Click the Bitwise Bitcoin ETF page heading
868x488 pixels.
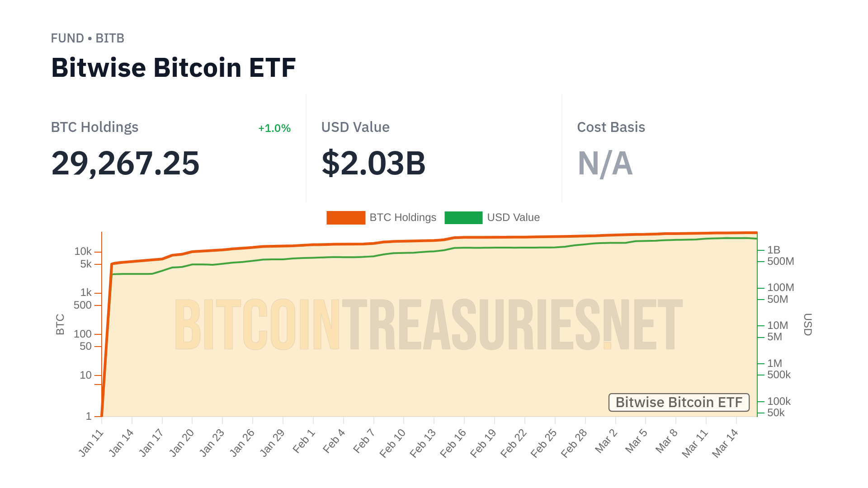pos(173,68)
